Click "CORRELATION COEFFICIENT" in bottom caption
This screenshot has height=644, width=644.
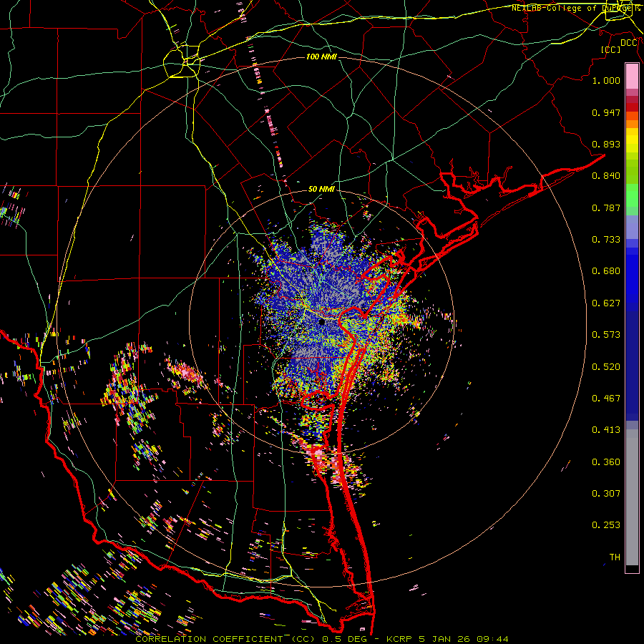pos(208,639)
